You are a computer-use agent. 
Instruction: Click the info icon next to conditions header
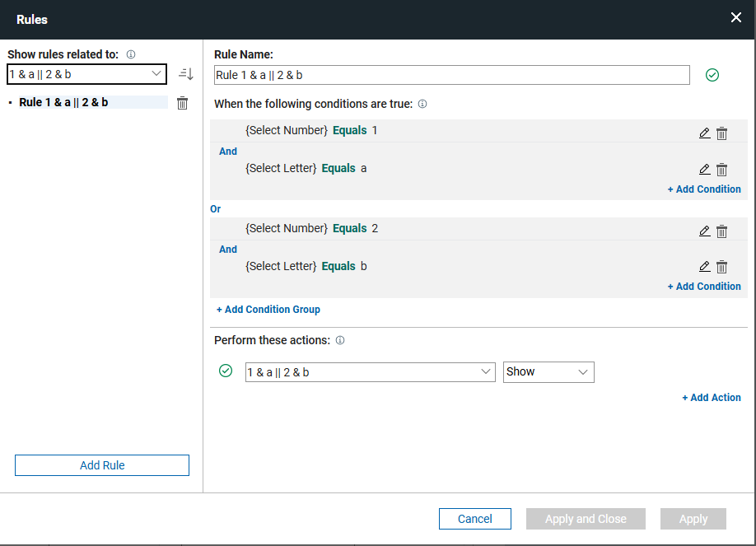421,104
